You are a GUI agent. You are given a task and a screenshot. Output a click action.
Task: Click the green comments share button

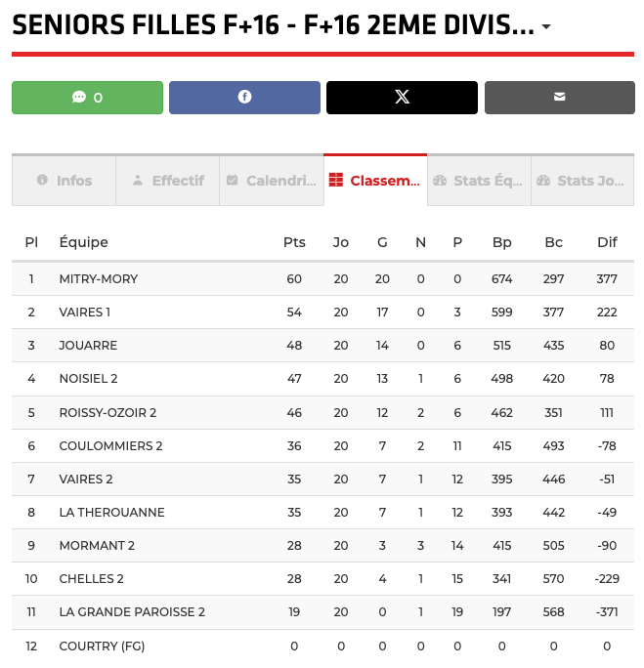87,98
